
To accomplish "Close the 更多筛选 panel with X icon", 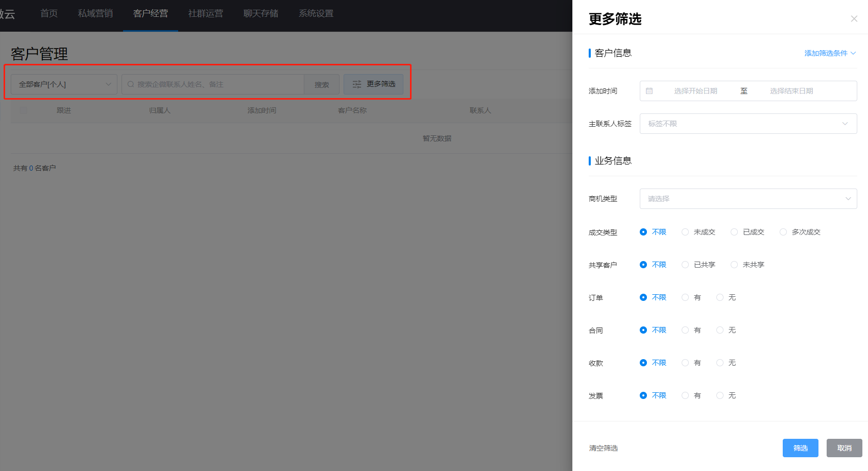I will 854,19.
